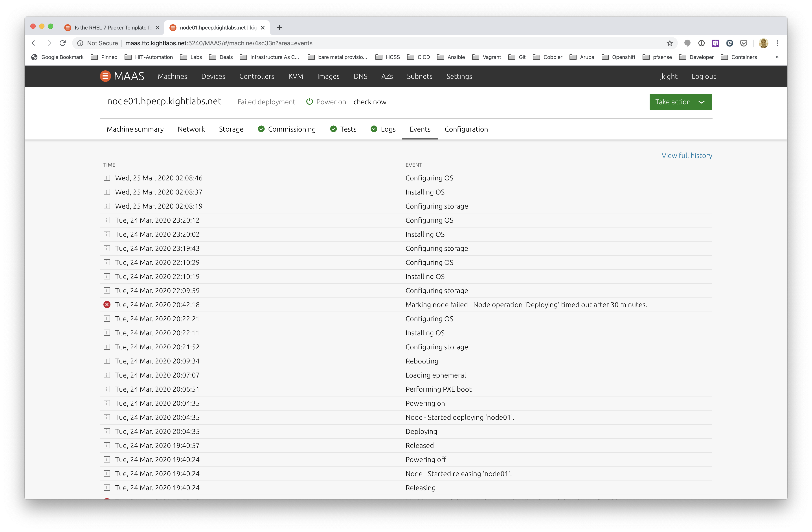Go to Subnets in top navigation
Image resolution: width=812 pixels, height=532 pixels.
coord(419,76)
